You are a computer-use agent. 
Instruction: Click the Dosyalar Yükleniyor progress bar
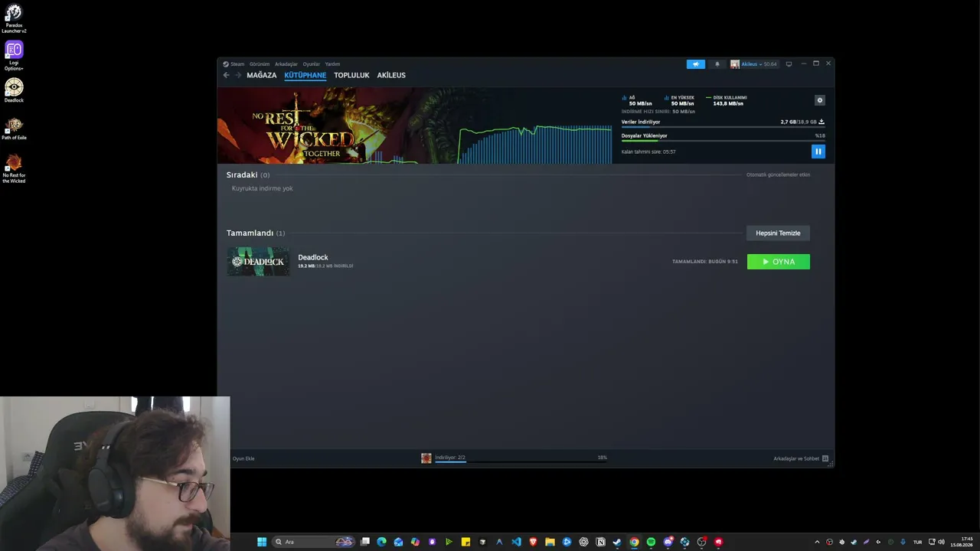[723, 141]
